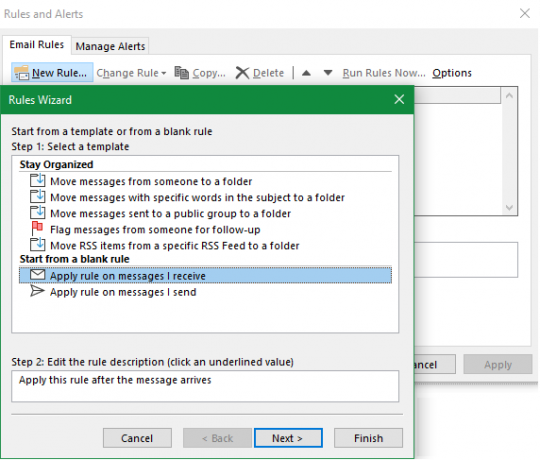Click the rules list scroll up arrow
The height and width of the screenshot is (460, 540).
coord(509,95)
